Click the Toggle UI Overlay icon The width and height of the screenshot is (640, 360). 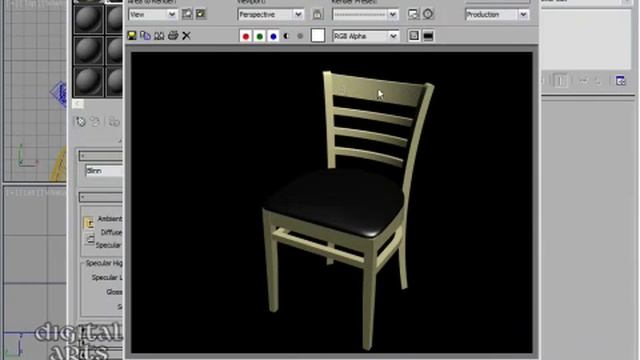coord(414,36)
